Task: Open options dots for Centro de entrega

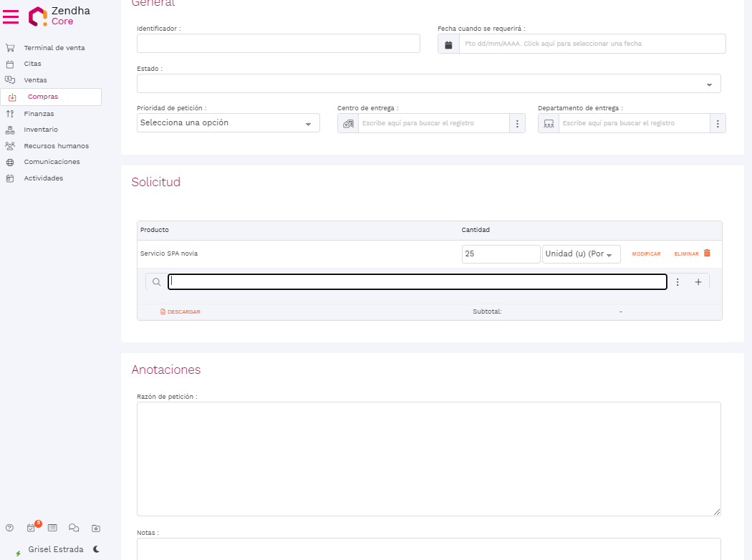Action: [x=517, y=123]
